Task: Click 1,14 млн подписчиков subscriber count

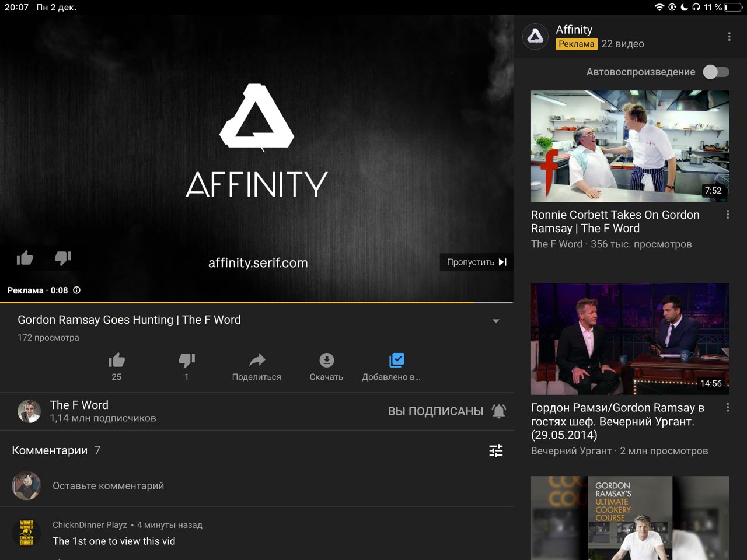Action: pos(103,418)
